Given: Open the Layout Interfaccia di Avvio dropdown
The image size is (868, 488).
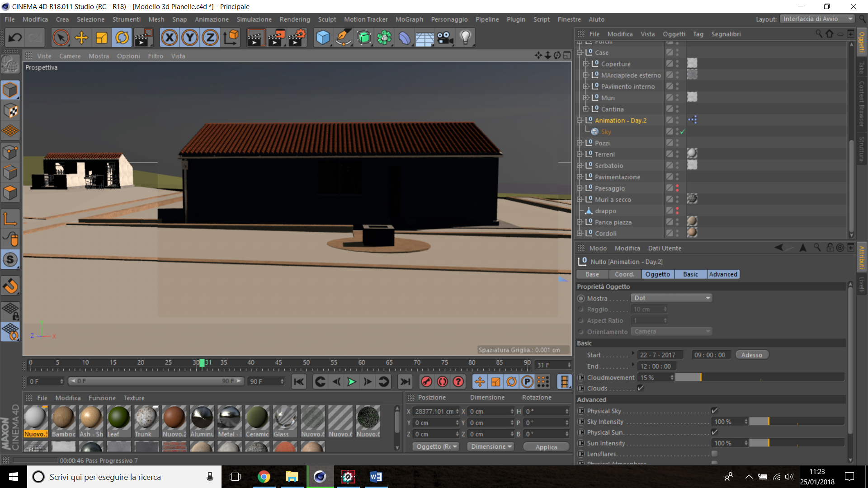Looking at the screenshot, I should [817, 19].
